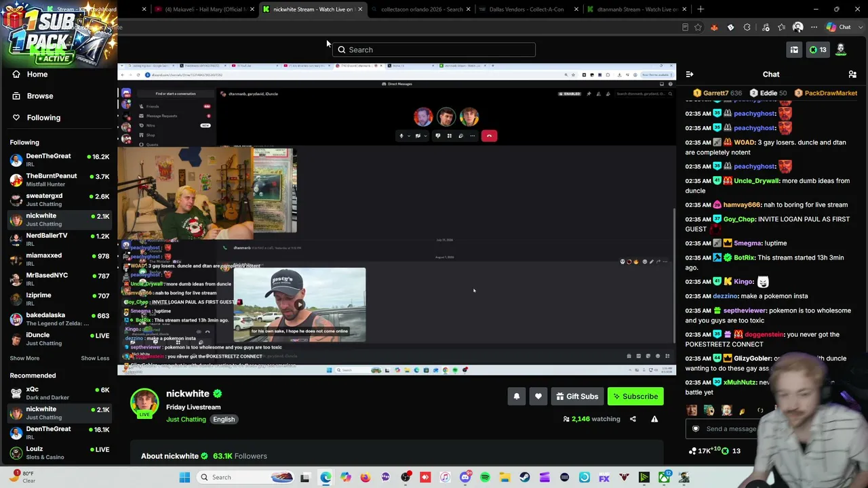Open the Copilot Chat button

pos(838,27)
